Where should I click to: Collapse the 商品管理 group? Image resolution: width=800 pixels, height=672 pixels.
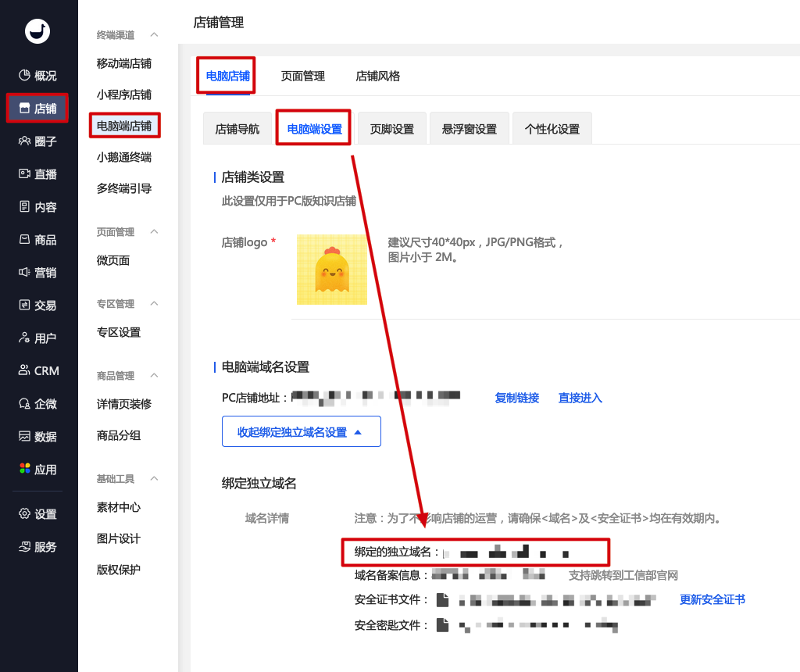coord(154,376)
